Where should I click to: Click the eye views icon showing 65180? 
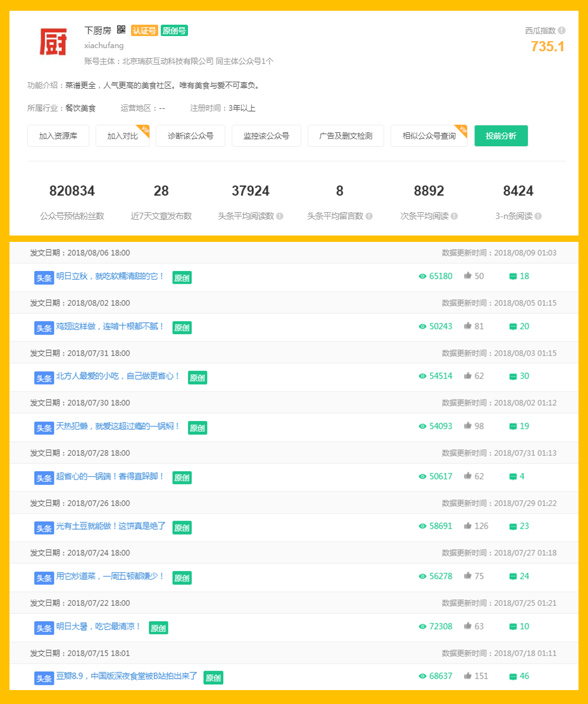click(423, 276)
